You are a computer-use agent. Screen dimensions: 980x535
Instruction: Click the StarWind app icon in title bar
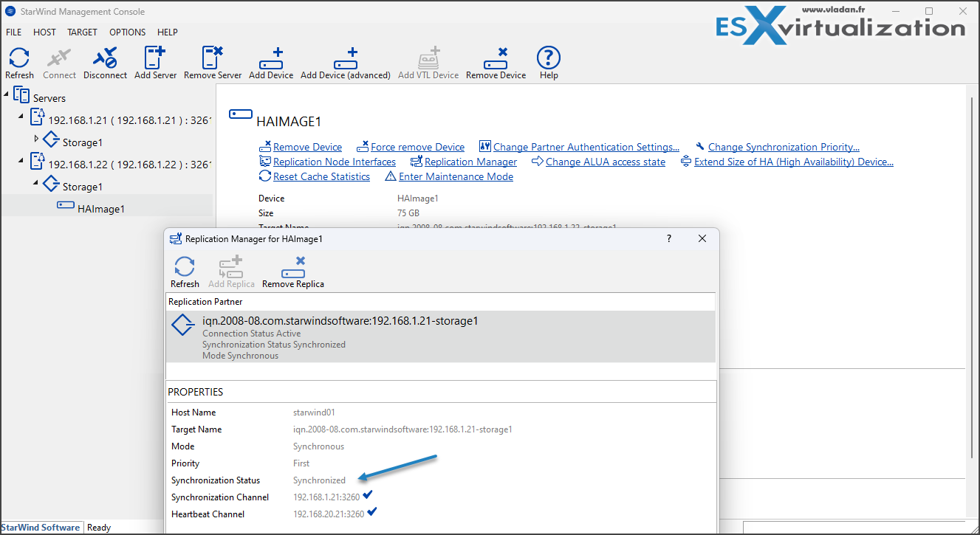(x=10, y=11)
